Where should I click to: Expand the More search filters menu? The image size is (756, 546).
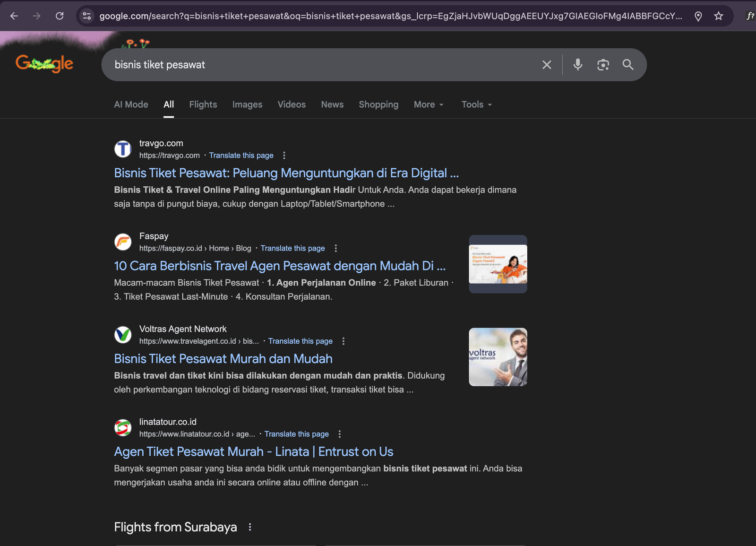coord(429,104)
